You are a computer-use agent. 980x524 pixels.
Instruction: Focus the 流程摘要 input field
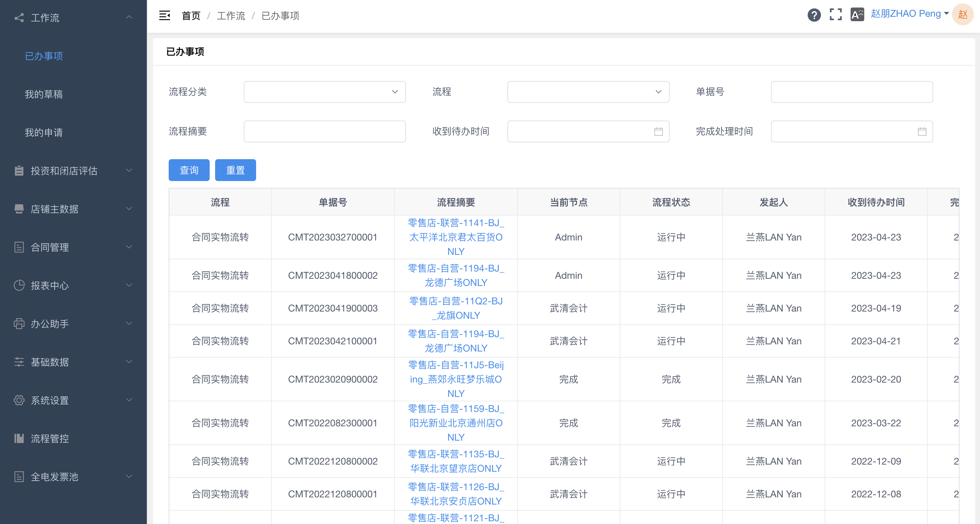point(324,132)
